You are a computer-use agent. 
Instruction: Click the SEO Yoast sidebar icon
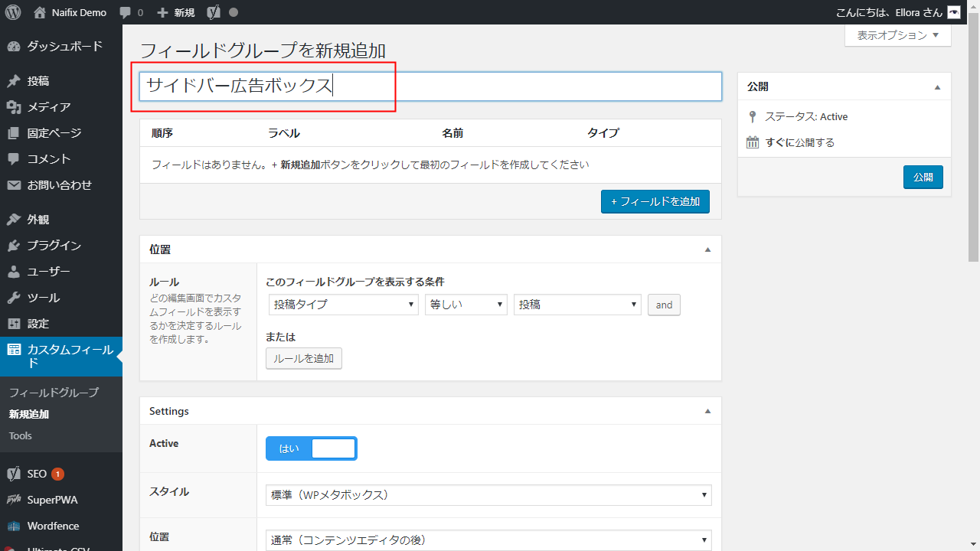[x=14, y=474]
